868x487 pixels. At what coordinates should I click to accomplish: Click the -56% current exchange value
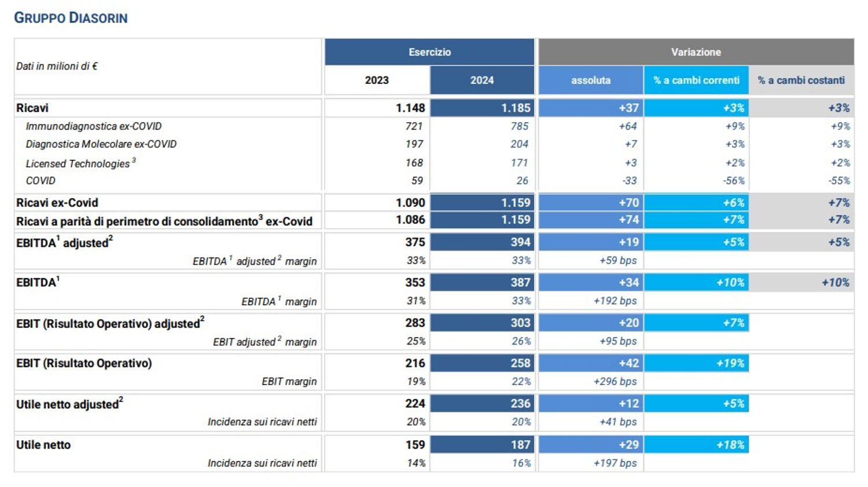[734, 181]
